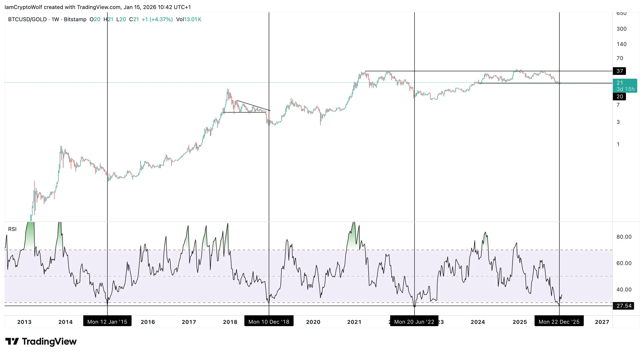
Task: Click the +1 (+4.37%) change value
Action: [x=157, y=19]
